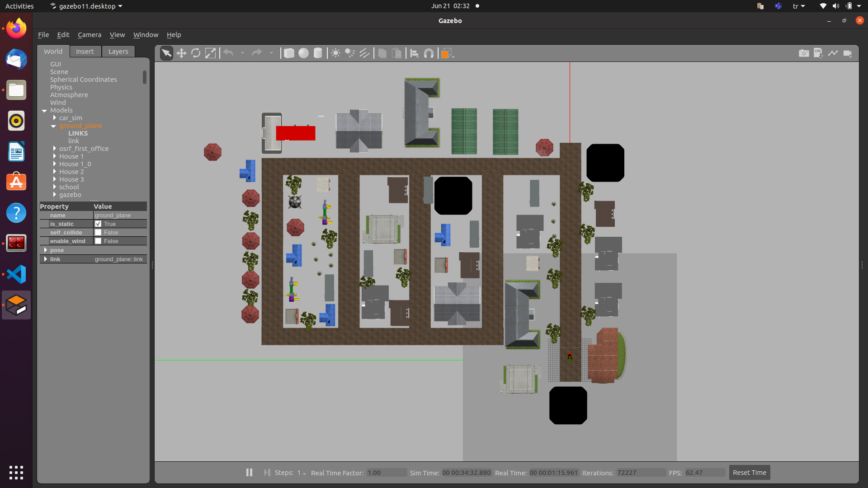This screenshot has width=868, height=488.
Task: Expand the House 1 model tree item
Action: click(54, 155)
